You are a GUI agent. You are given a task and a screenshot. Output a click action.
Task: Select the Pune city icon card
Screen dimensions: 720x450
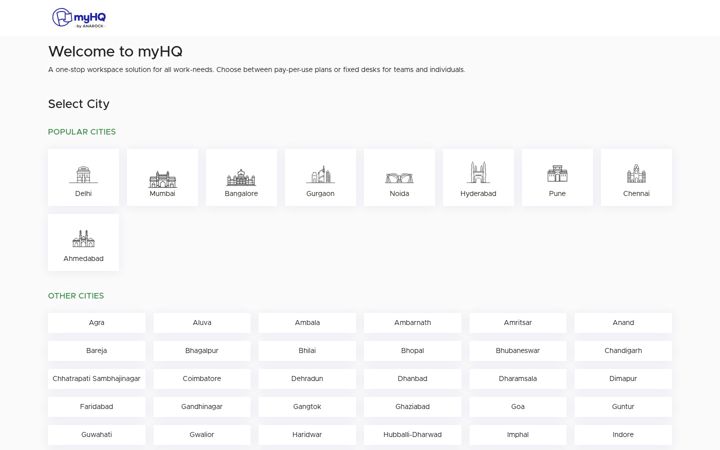[x=557, y=177]
